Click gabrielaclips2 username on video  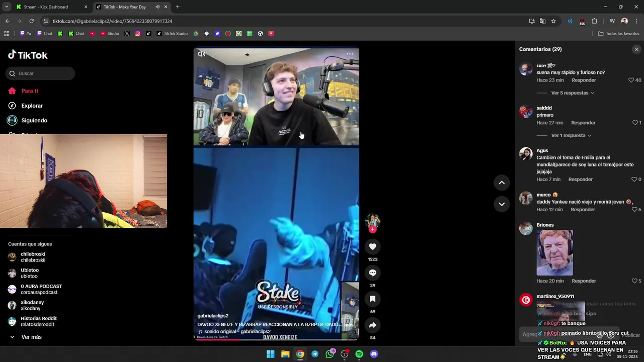[x=213, y=316]
